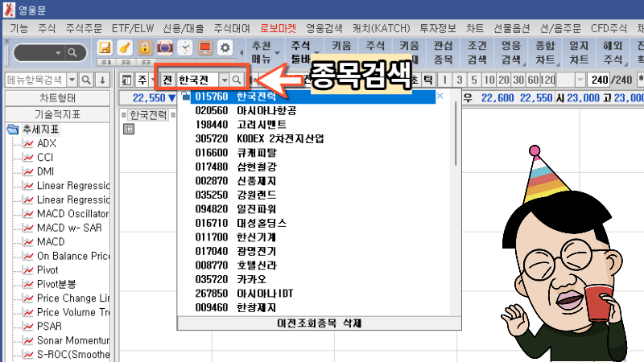Select MACD w- SAR indicator
The image size is (644, 362).
click(x=69, y=228)
